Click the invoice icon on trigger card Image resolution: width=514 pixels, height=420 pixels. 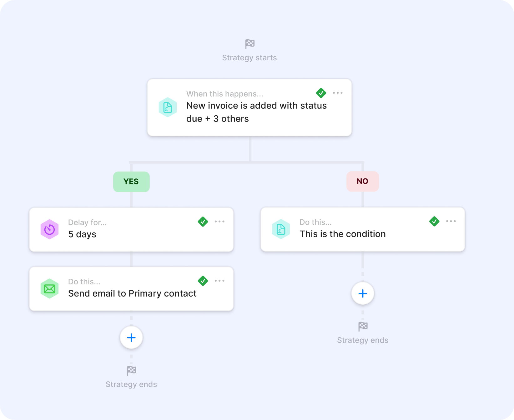168,107
